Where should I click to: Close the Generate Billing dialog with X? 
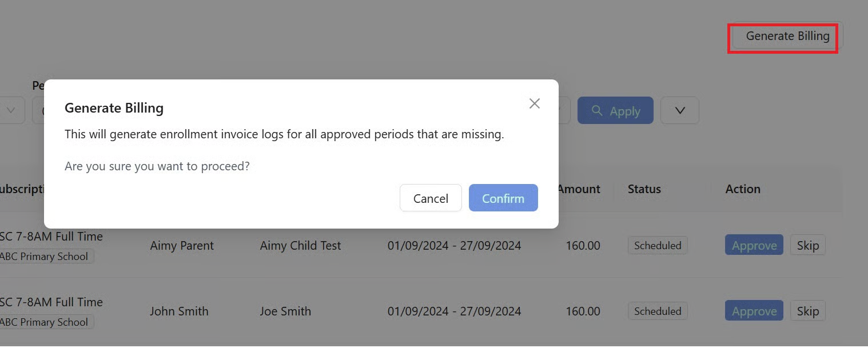tap(534, 103)
